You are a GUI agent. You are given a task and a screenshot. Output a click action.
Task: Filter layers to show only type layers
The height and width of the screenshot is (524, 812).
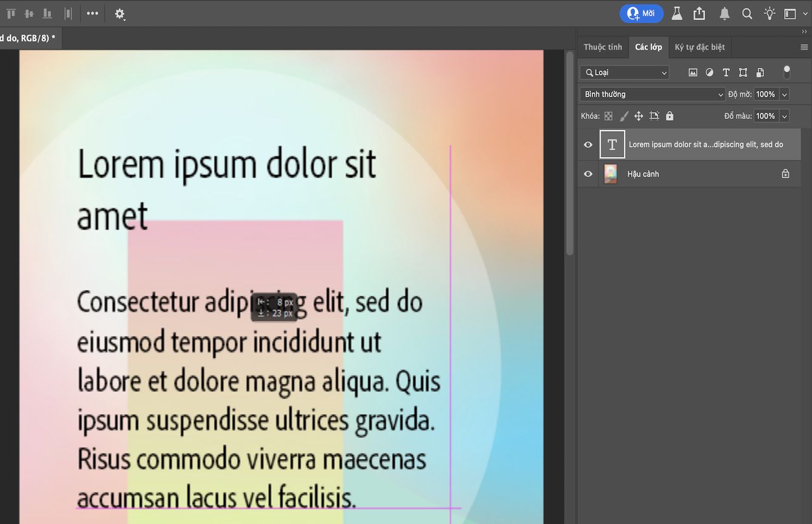[726, 72]
